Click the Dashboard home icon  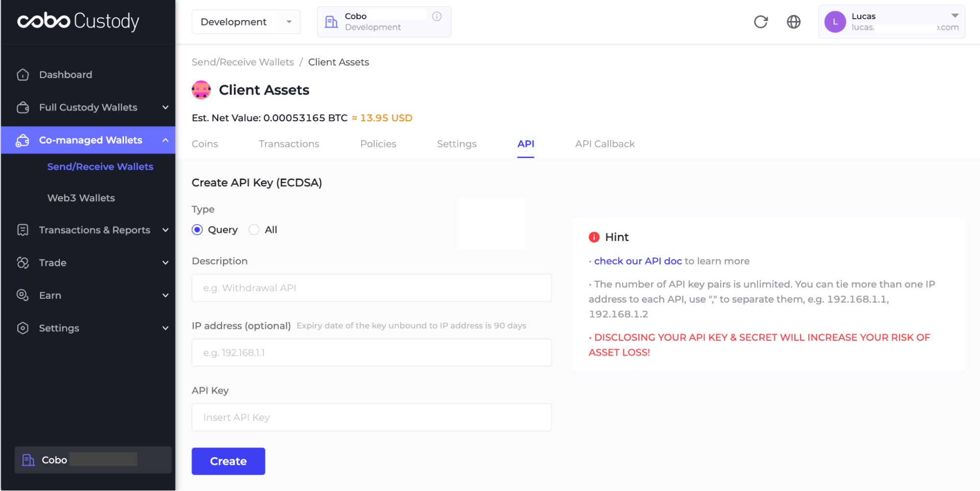(x=23, y=75)
